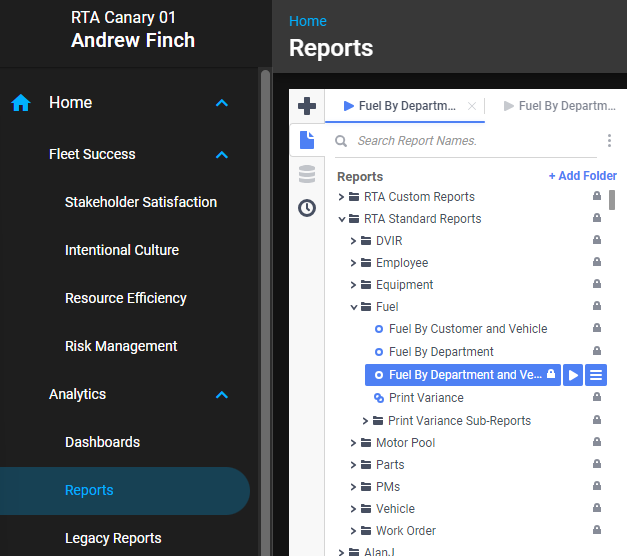Select Fuel By Customer and Vehicle report

tap(467, 329)
